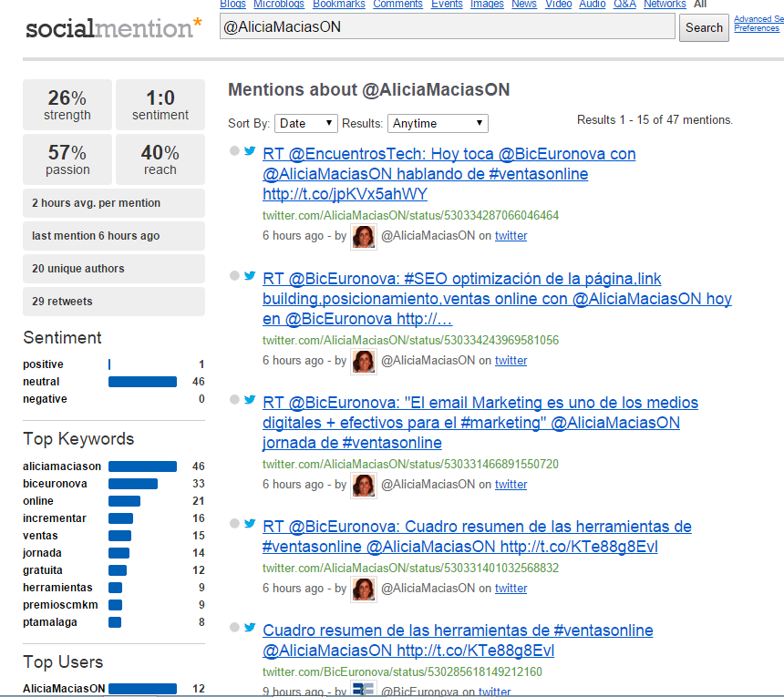Switch to Audio search category
Screen dimensions: 784x697
coord(592,4)
